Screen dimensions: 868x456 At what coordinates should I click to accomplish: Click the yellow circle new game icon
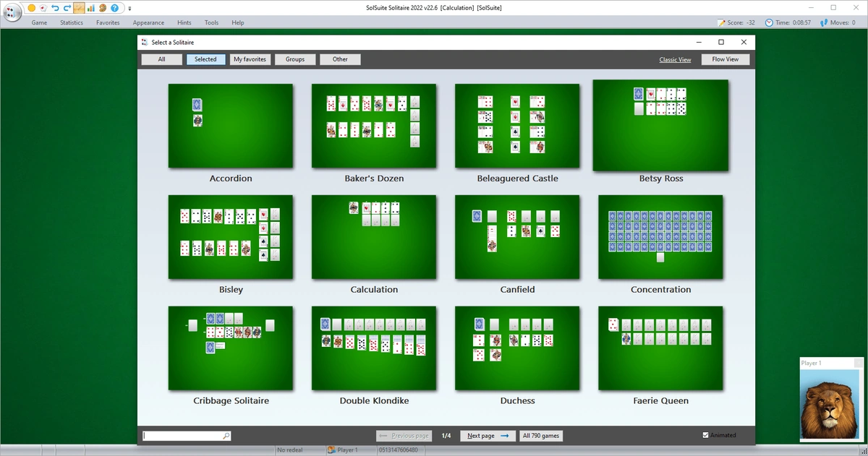pyautogui.click(x=31, y=8)
